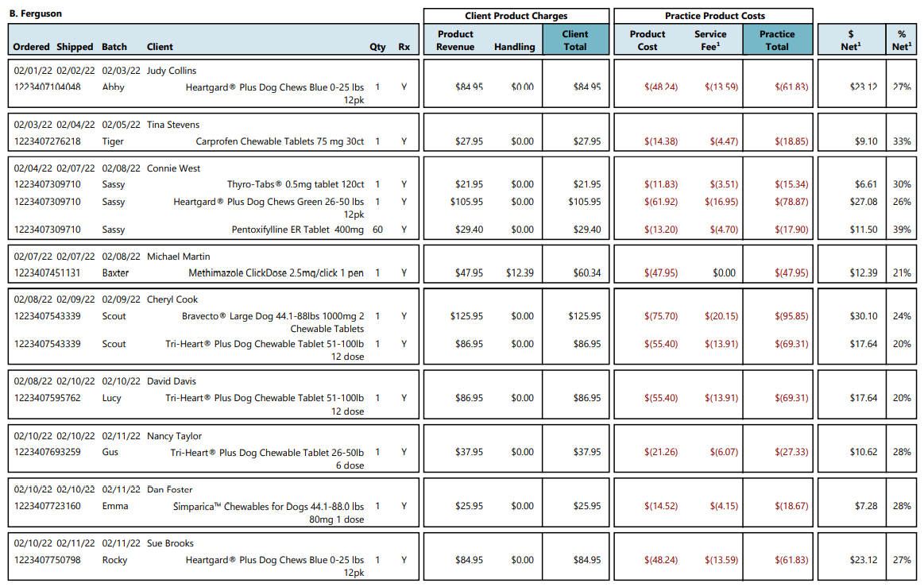Select the $30.10 net amount
The height and width of the screenshot is (587, 924).
pyautogui.click(x=864, y=316)
